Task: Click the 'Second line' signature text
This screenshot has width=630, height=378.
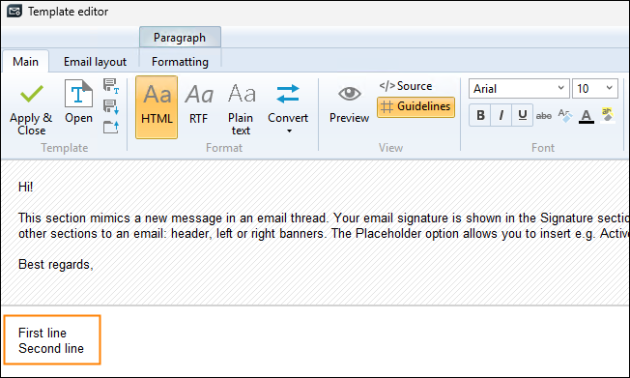Action: click(51, 348)
